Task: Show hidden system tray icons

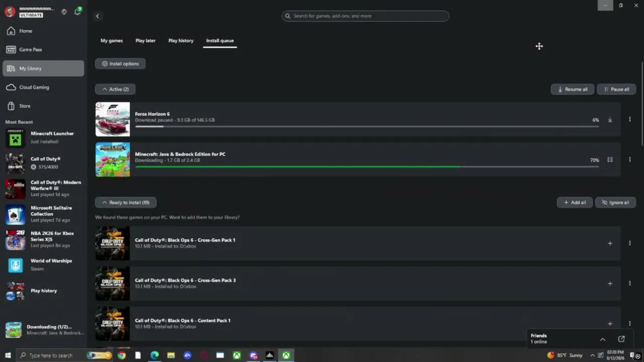Action: (x=592, y=355)
